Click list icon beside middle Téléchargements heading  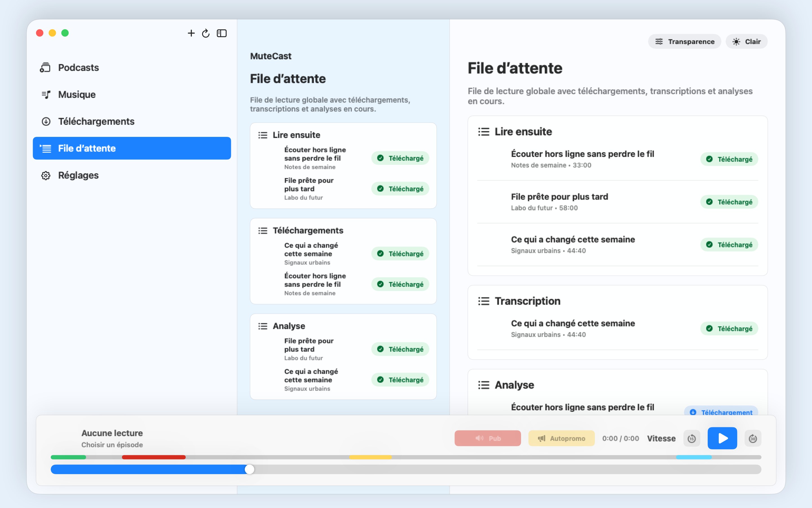[x=263, y=231]
